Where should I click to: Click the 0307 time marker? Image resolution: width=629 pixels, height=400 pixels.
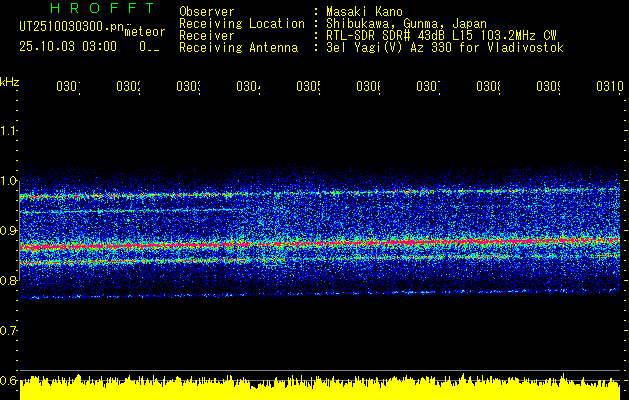click(x=428, y=86)
